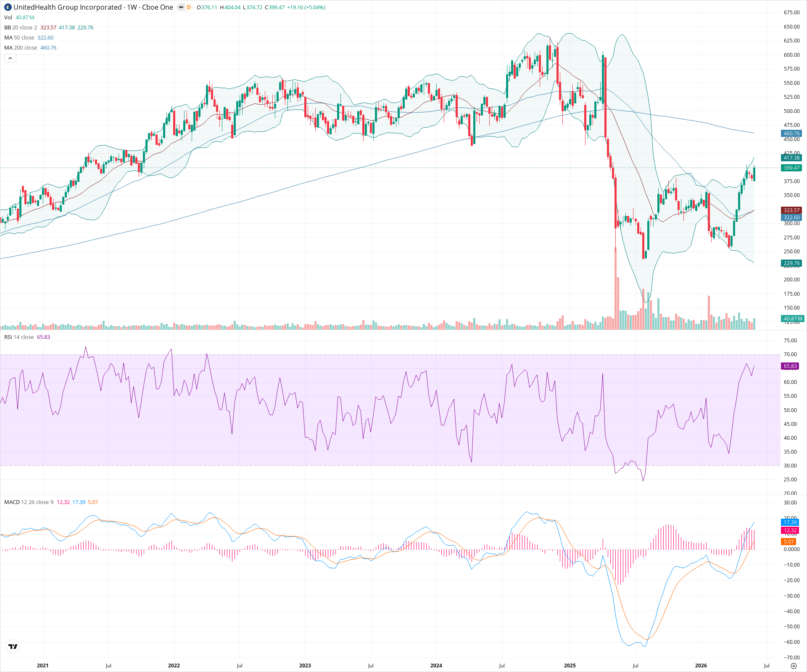Click the 2026 time axis label
The height and width of the screenshot is (672, 807).
[701, 665]
